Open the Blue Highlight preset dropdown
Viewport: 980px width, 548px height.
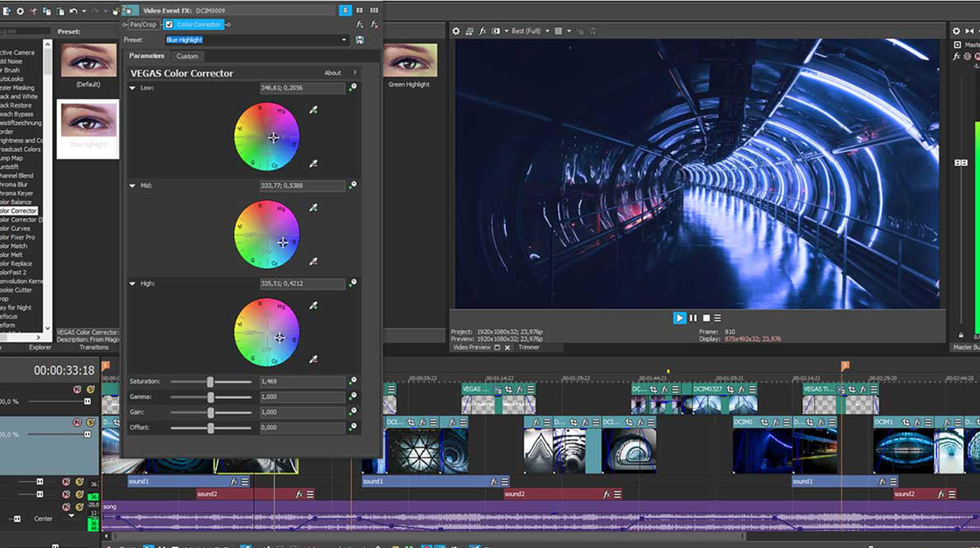tap(344, 40)
